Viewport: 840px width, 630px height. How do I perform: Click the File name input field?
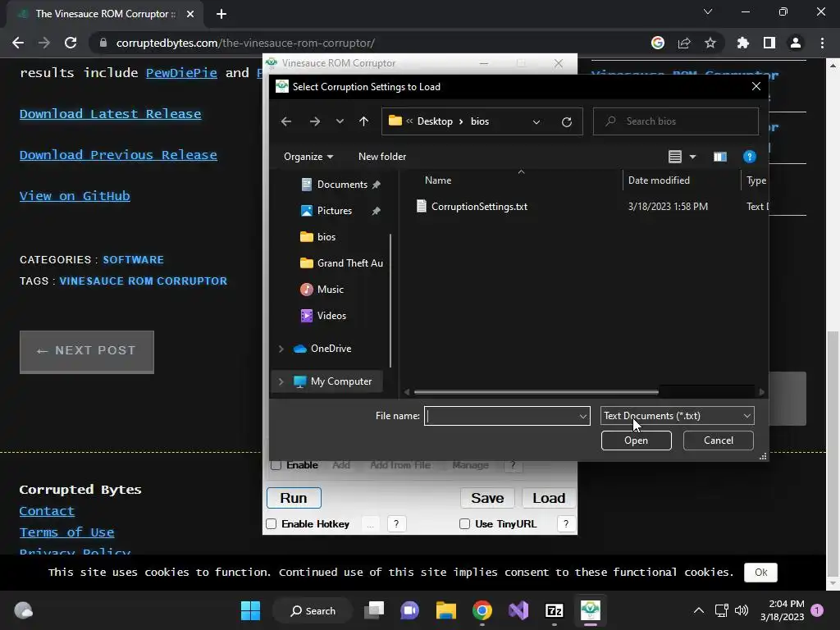click(501, 416)
